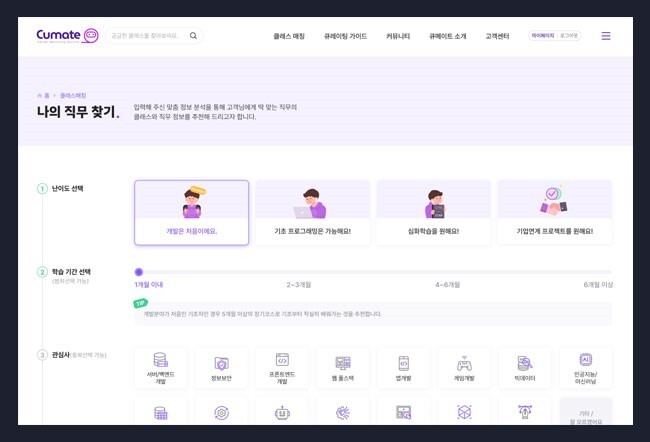The image size is (650, 442).
Task: Pick the 웹 풀스택 interest icon
Action: coord(343,364)
